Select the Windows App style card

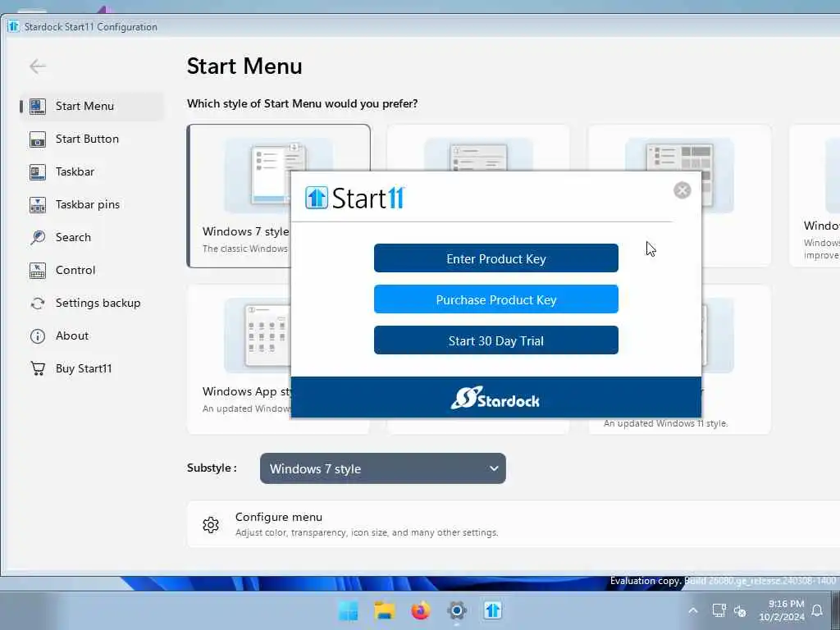pyautogui.click(x=239, y=359)
